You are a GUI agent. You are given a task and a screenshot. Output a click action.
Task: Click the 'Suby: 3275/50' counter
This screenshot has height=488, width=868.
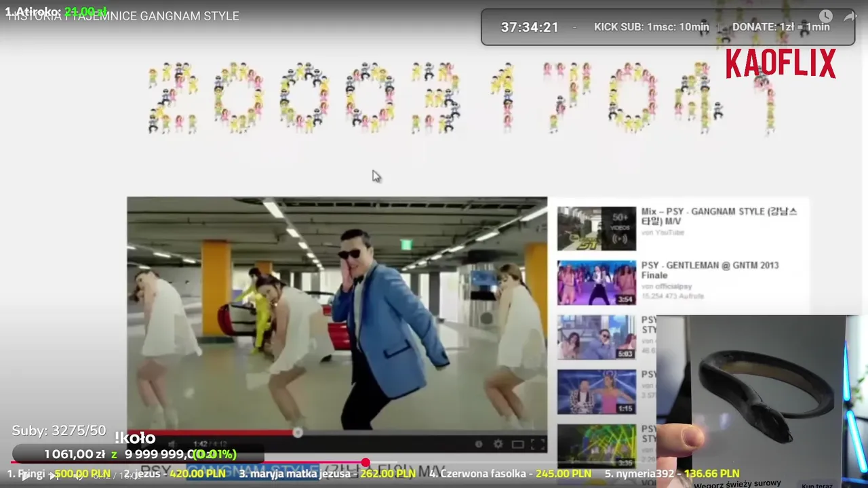coord(59,430)
